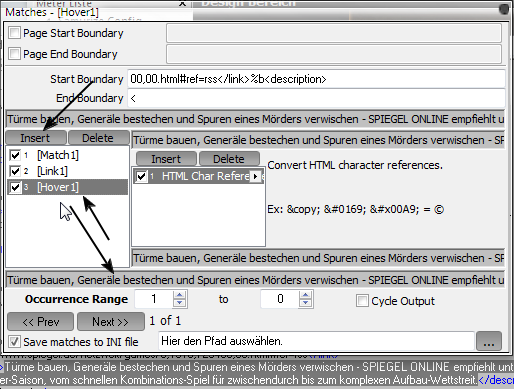514x389 pixels.
Task: Enable the Page Start Boundary checkbox
Action: [14, 33]
